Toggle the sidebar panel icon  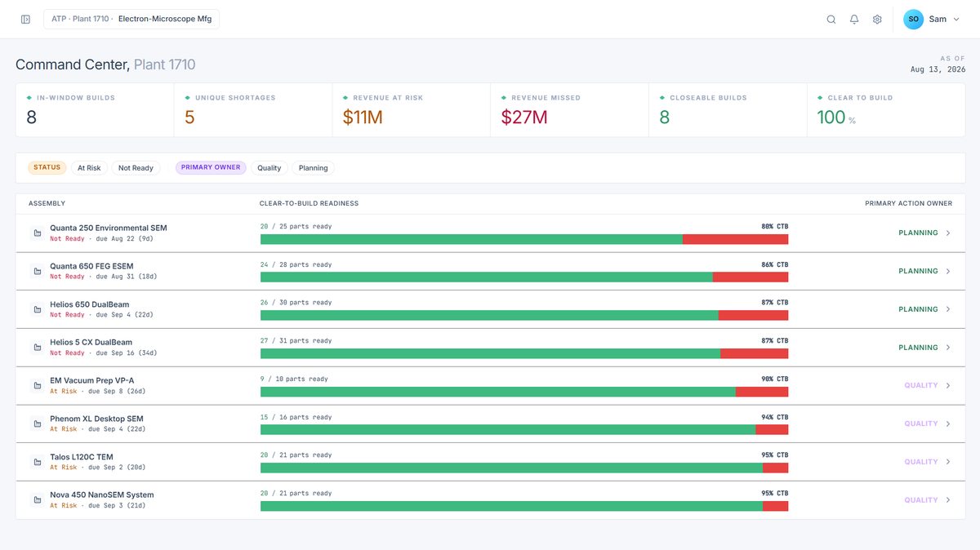click(x=25, y=19)
